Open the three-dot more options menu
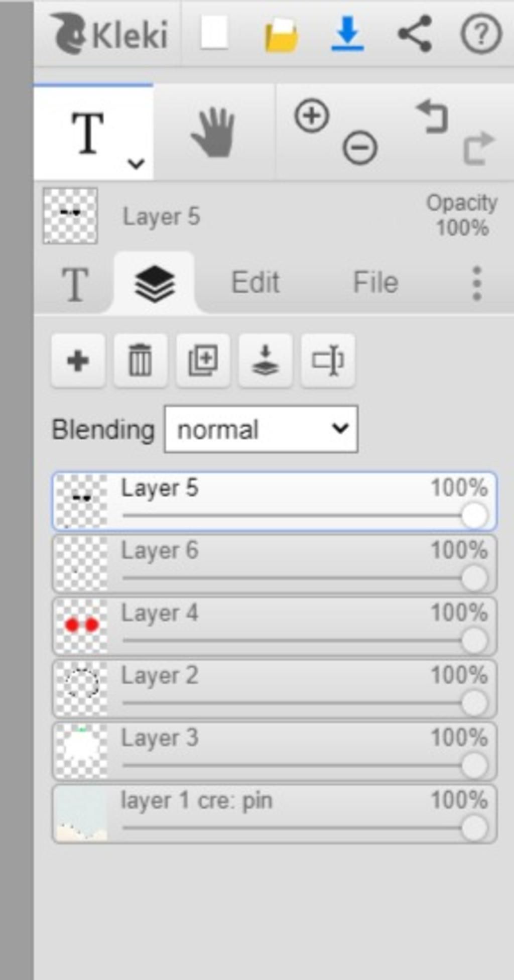This screenshot has height=980, width=514. (x=477, y=283)
